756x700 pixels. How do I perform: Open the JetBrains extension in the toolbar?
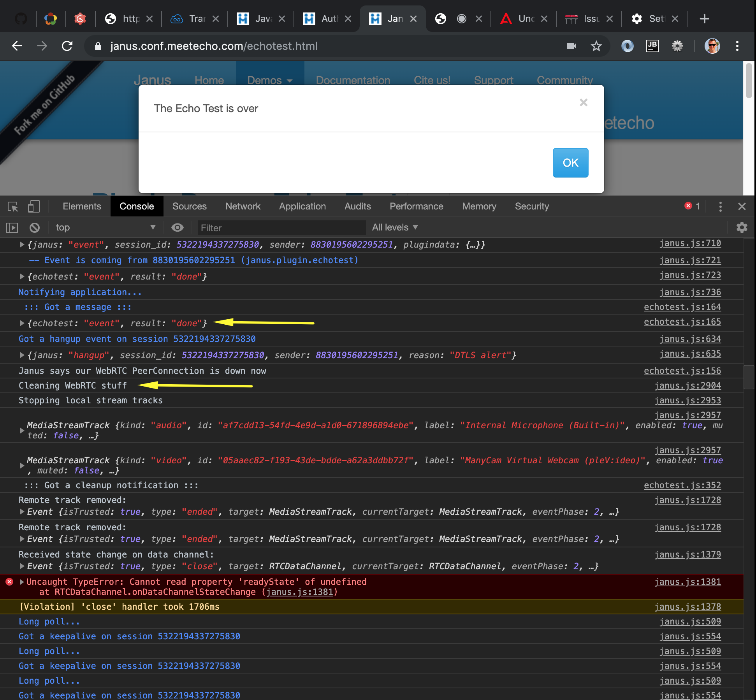[x=652, y=46]
